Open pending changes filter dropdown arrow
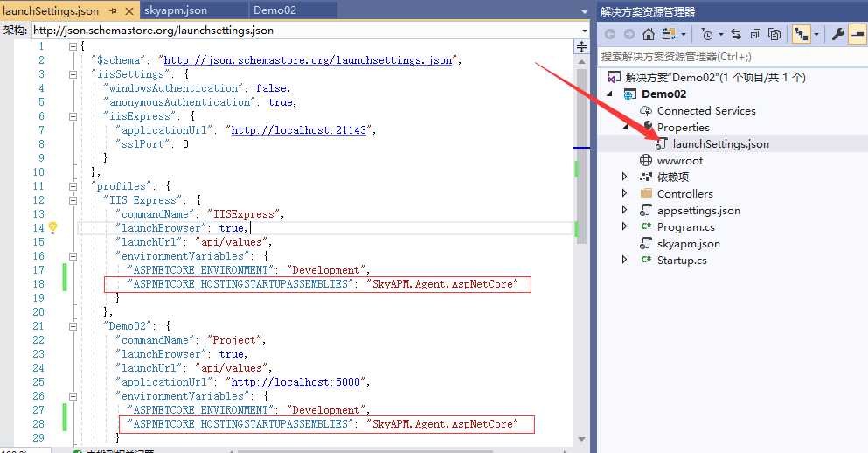 pos(721,35)
